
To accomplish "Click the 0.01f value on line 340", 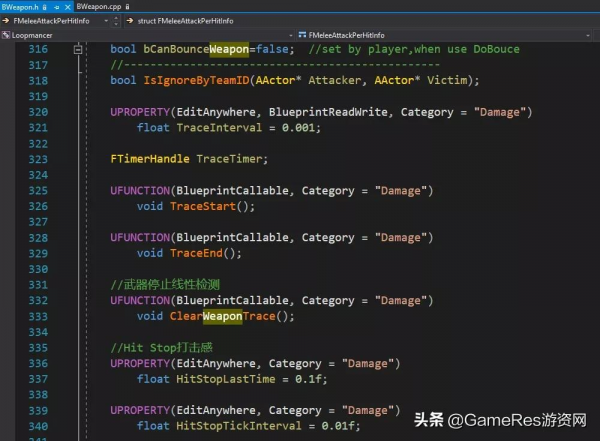I will click(338, 426).
